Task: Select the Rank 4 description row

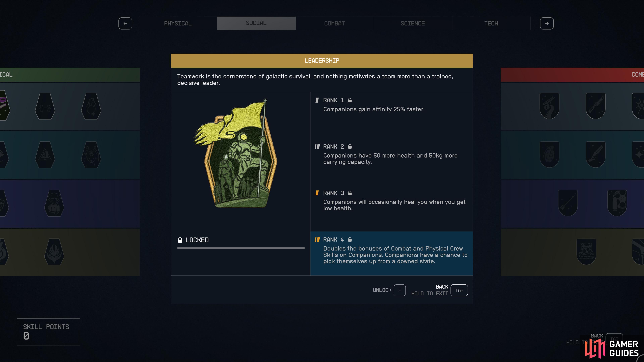Action: (x=391, y=253)
